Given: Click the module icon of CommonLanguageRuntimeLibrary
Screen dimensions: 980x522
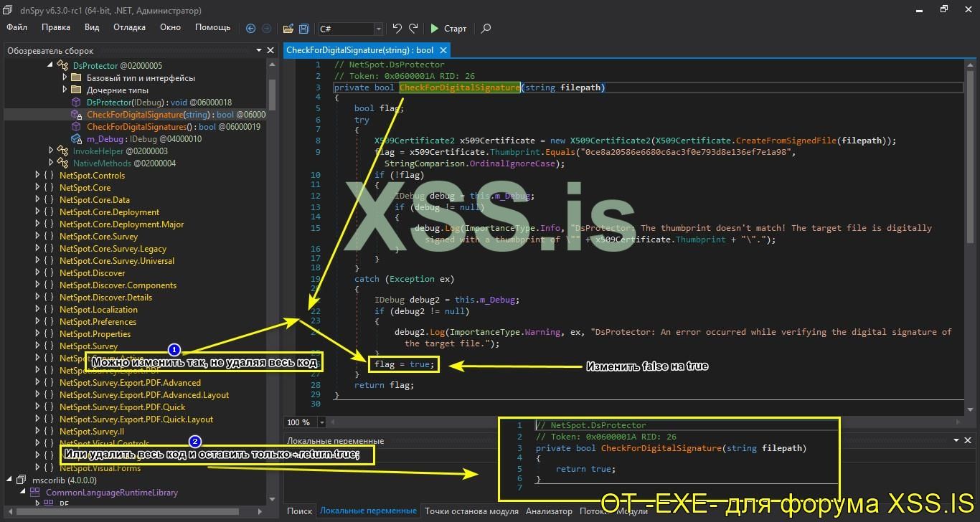Looking at the screenshot, I should (x=36, y=493).
